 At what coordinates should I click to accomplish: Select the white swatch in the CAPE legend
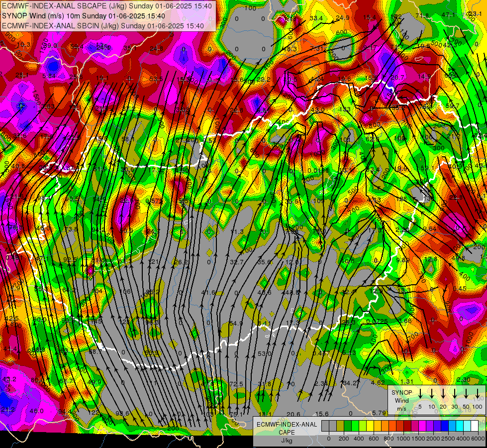(x=474, y=426)
